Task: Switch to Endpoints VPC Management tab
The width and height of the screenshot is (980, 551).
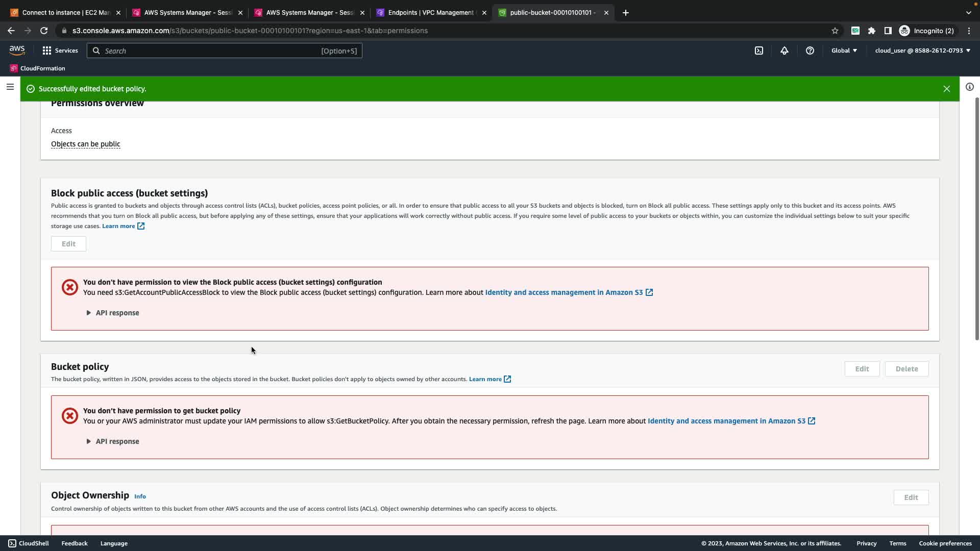Action: pos(430,13)
